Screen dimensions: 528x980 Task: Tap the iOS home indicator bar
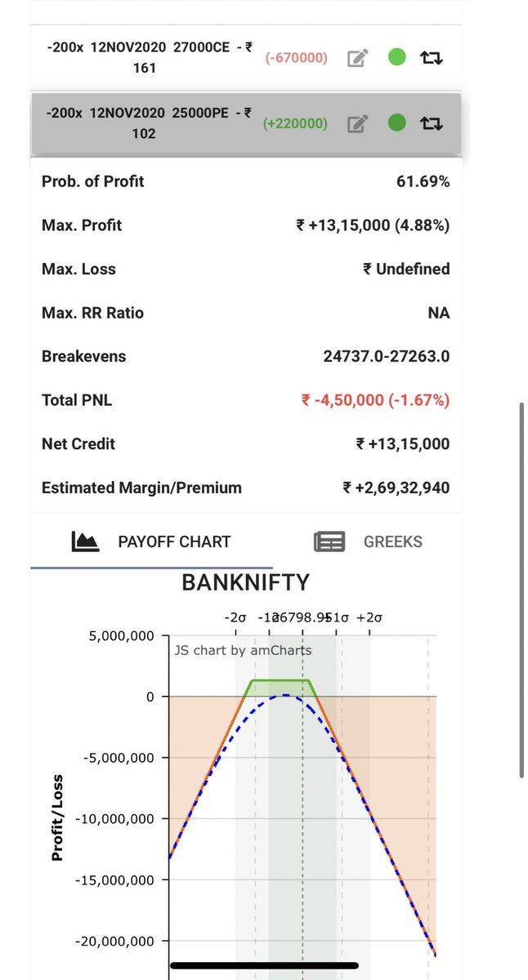(264, 965)
